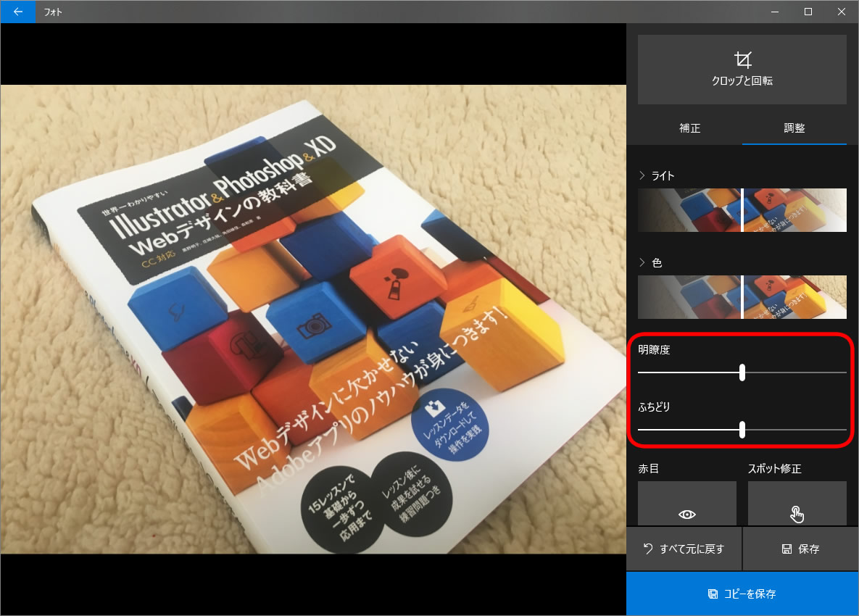The width and height of the screenshot is (859, 616).
Task: Click the undo arrow icon beside すべて元に戻す
Action: (x=647, y=549)
